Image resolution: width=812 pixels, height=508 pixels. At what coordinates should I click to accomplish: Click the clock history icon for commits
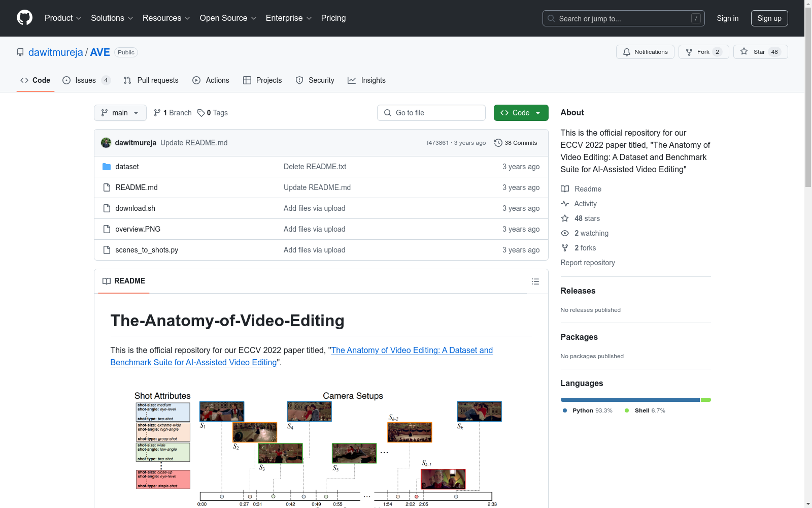point(498,143)
